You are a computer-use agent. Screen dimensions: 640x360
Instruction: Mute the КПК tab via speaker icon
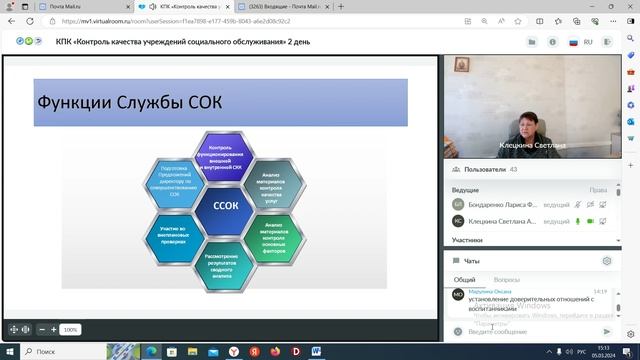tap(153, 7)
